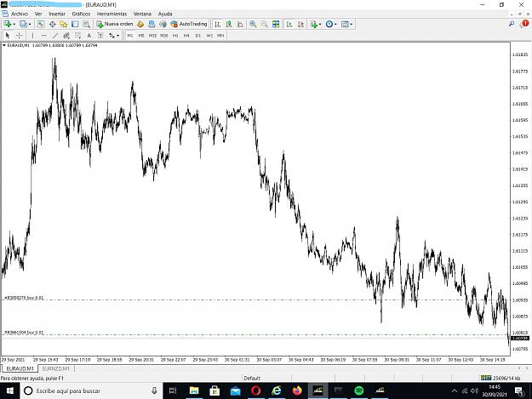The height and width of the screenshot is (399, 532).
Task: Expand dropdown arrow beside Arrows tool
Action: (117, 36)
